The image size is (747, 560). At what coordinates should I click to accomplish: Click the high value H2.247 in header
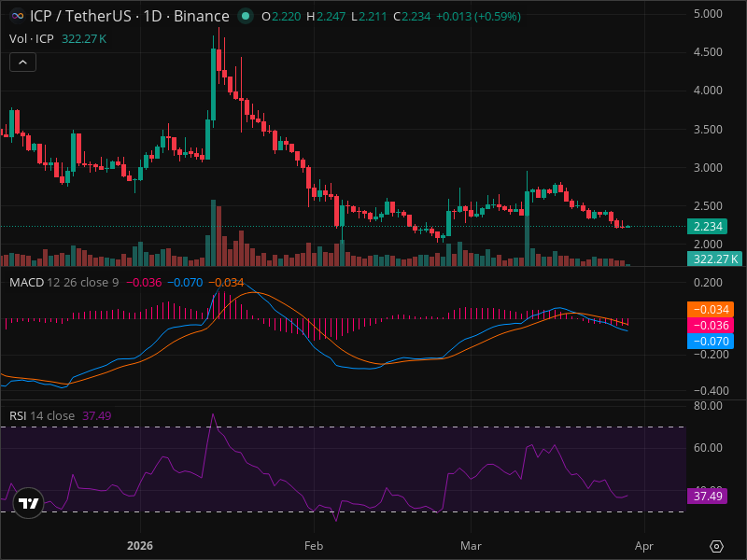326,17
